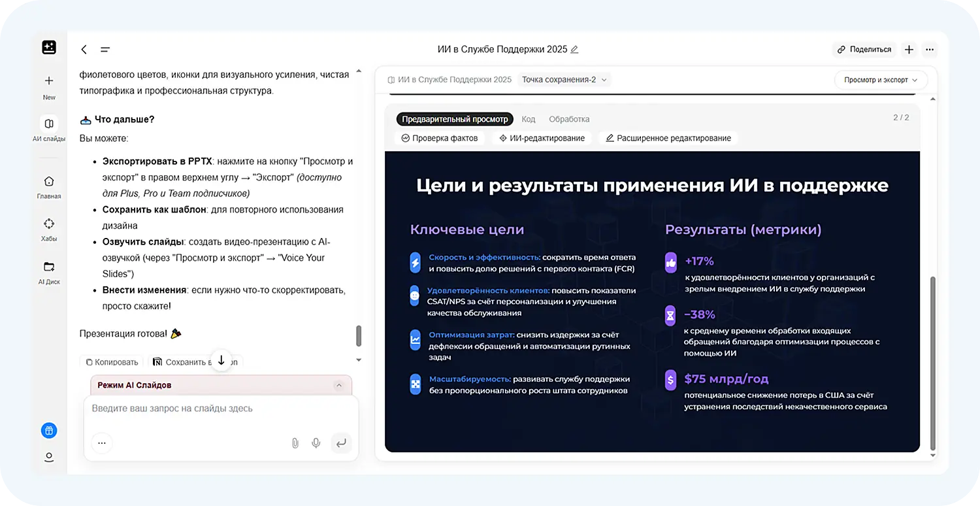
Task: Open the Точка сохранения-2 dropdown
Action: pyautogui.click(x=564, y=79)
